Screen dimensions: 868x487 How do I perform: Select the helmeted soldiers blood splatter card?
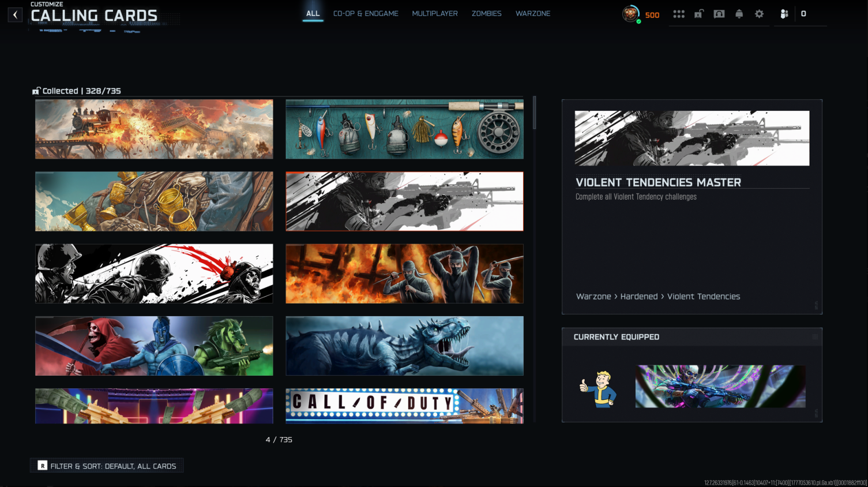point(154,274)
